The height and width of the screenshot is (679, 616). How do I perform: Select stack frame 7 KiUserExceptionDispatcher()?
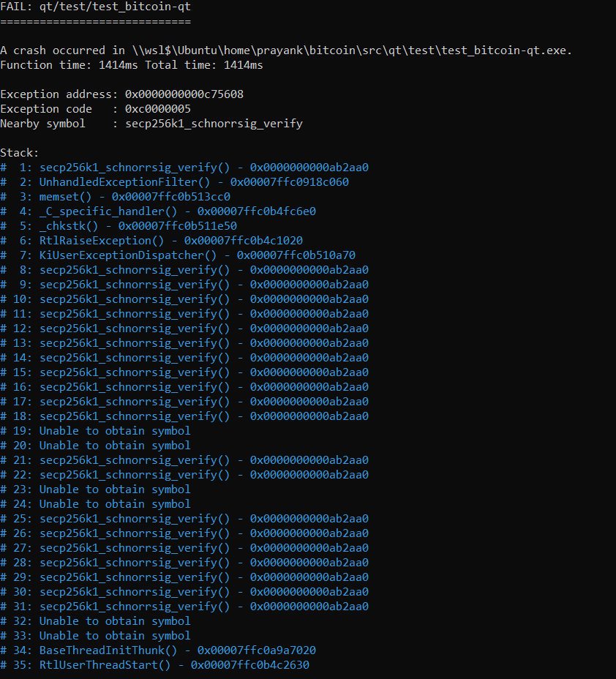click(178, 255)
